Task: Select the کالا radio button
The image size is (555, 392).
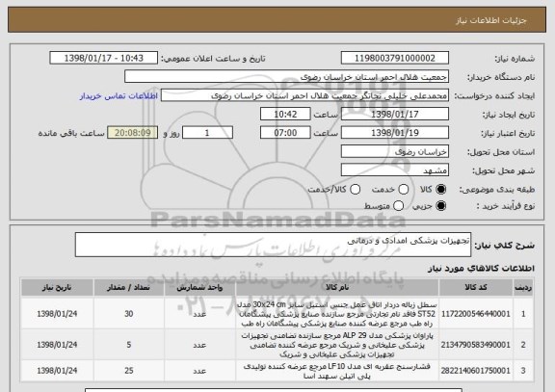Action: click(x=440, y=190)
